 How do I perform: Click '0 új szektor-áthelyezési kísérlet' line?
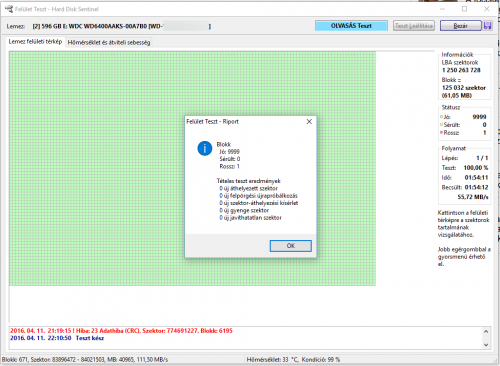tap(259, 203)
